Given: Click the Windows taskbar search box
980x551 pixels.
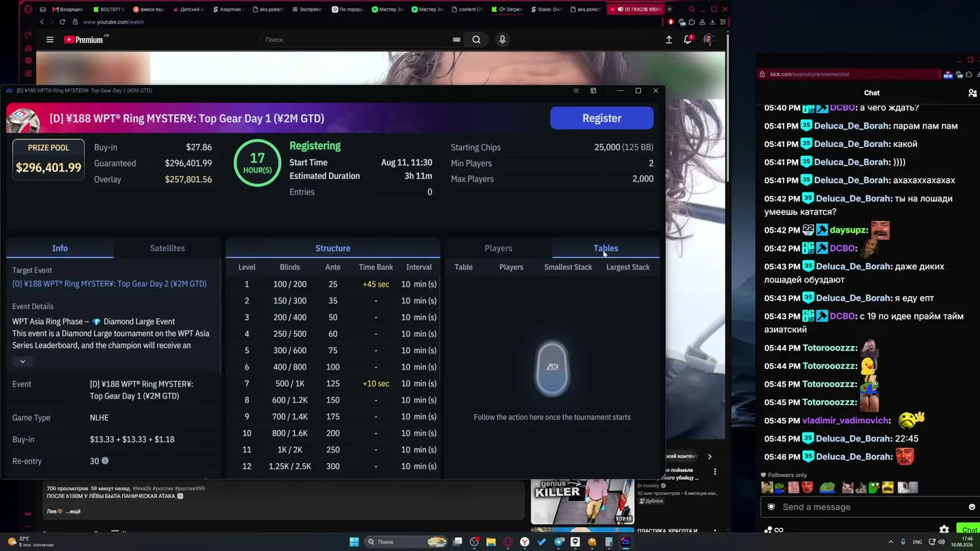Looking at the screenshot, I should pos(406,542).
